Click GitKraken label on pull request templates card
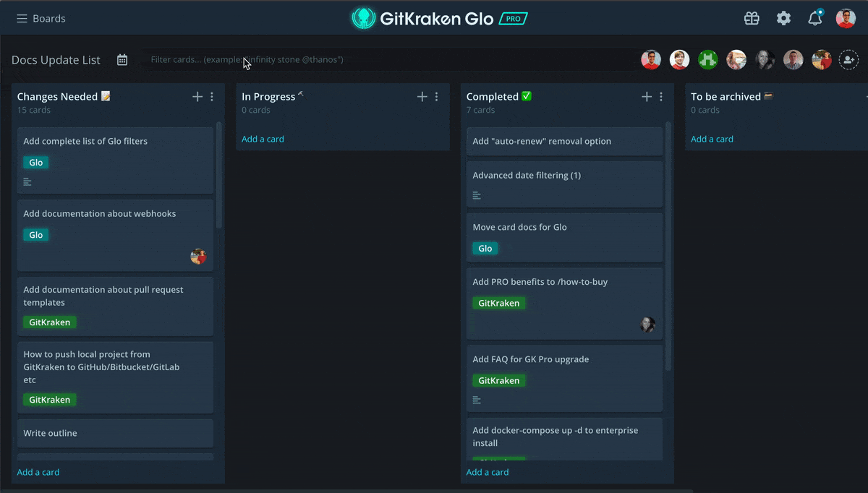 [x=50, y=322]
